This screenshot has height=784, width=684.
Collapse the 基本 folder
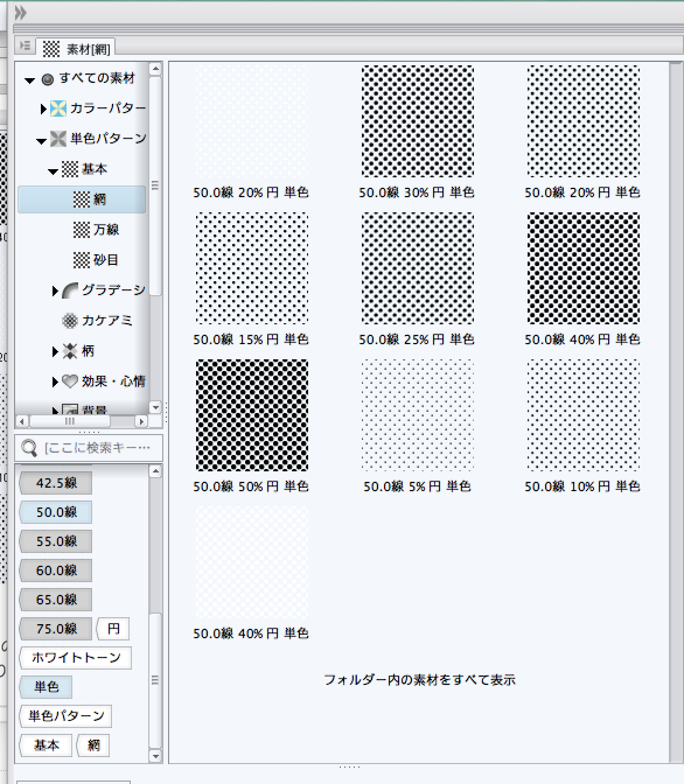point(53,171)
